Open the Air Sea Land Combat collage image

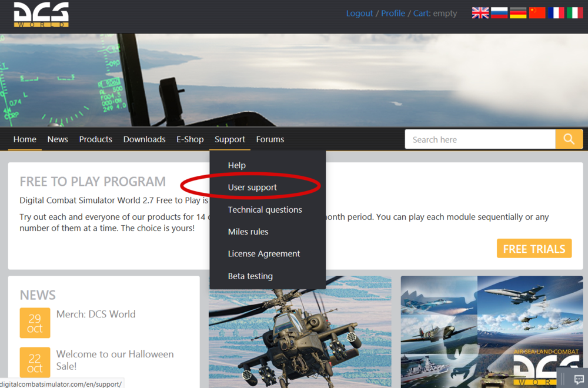492,332
